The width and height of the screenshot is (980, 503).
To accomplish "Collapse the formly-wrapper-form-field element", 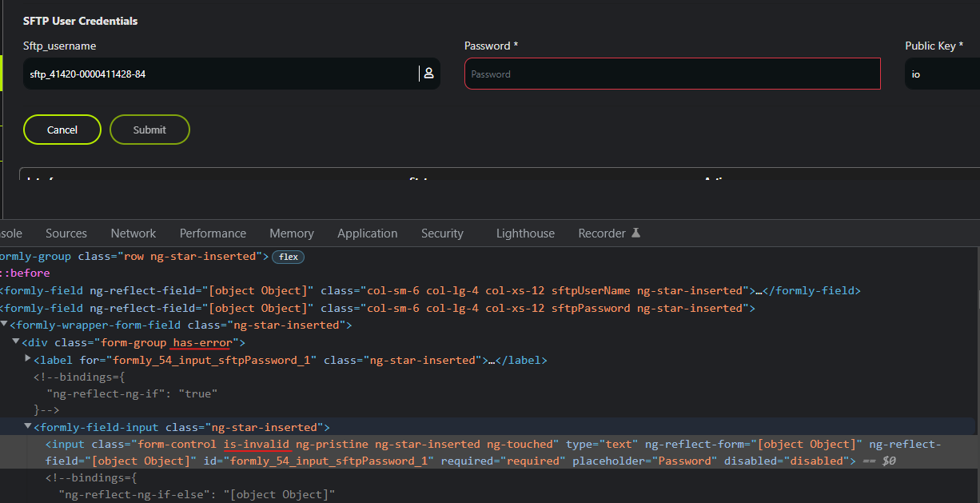I will click(x=6, y=325).
